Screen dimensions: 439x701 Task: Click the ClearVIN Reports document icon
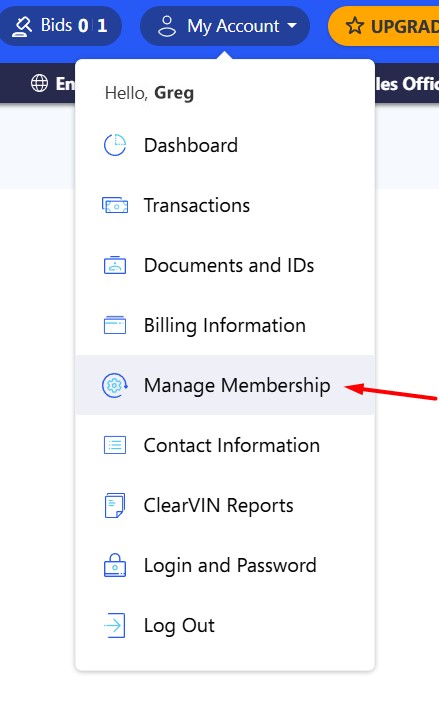tap(115, 505)
